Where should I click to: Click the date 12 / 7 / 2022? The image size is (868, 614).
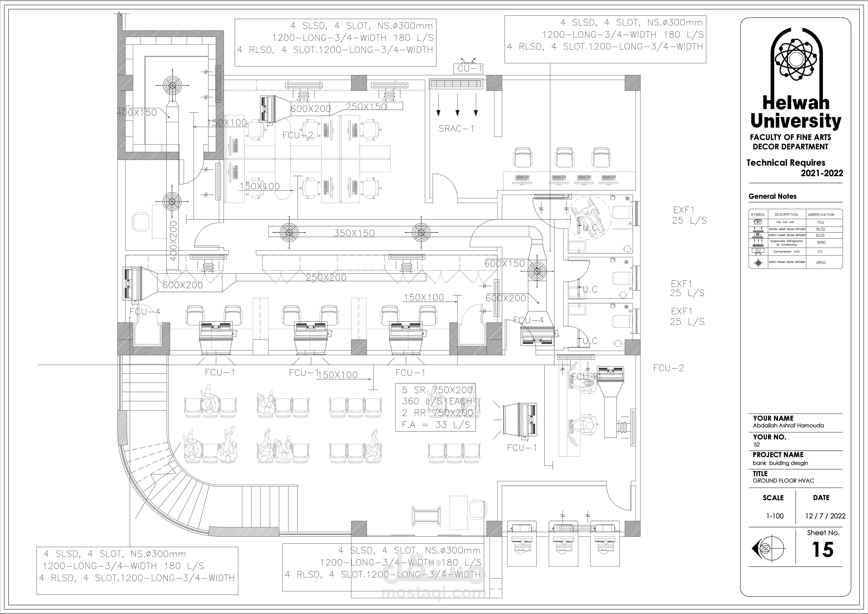[x=825, y=516]
